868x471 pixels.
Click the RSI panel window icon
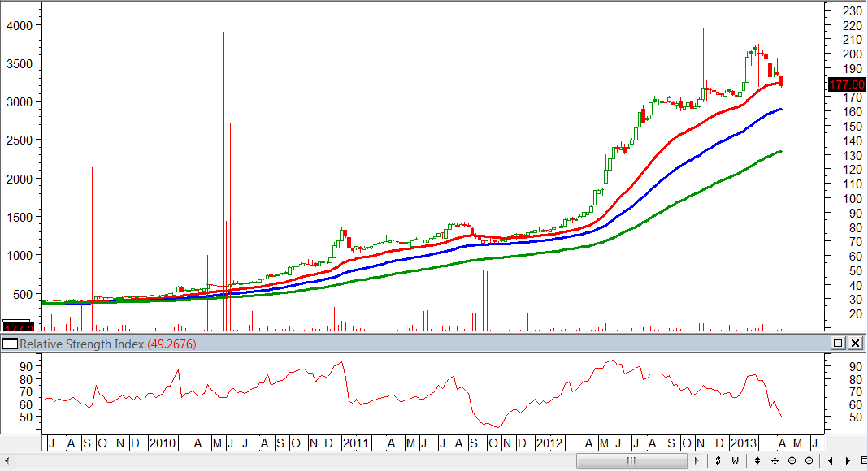tap(10, 344)
